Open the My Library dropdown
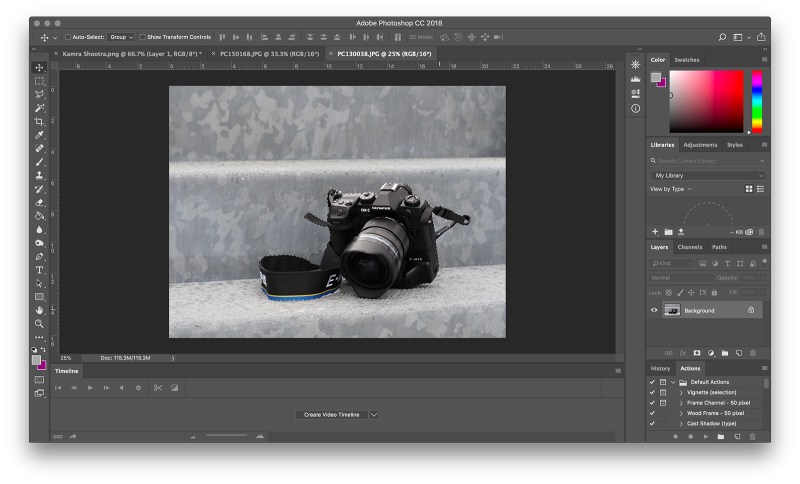The width and height of the screenshot is (800, 484). pyautogui.click(x=709, y=175)
